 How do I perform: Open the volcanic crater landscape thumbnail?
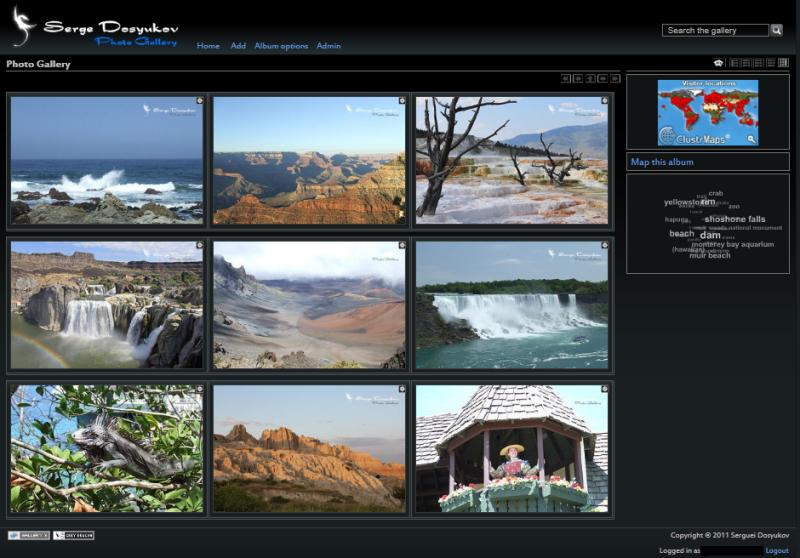coord(309,305)
